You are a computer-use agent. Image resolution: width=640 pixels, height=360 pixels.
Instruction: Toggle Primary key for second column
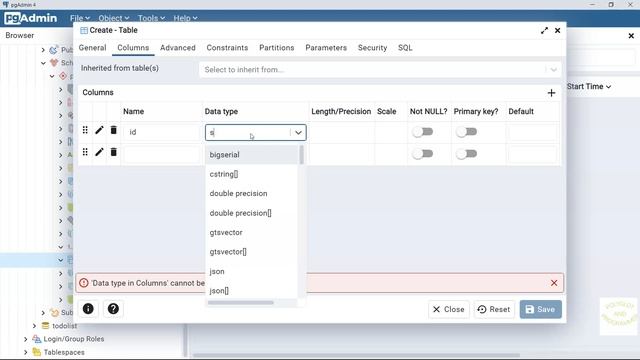coord(467,154)
